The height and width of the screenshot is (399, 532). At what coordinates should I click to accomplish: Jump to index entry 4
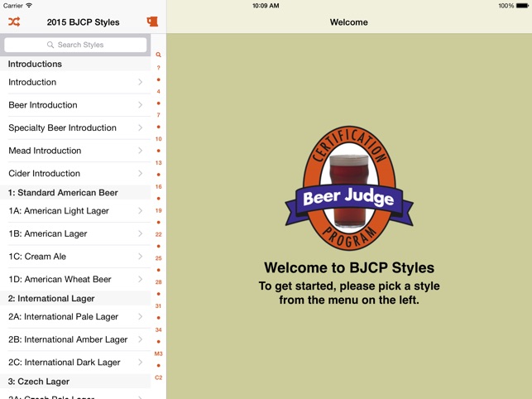[159, 91]
